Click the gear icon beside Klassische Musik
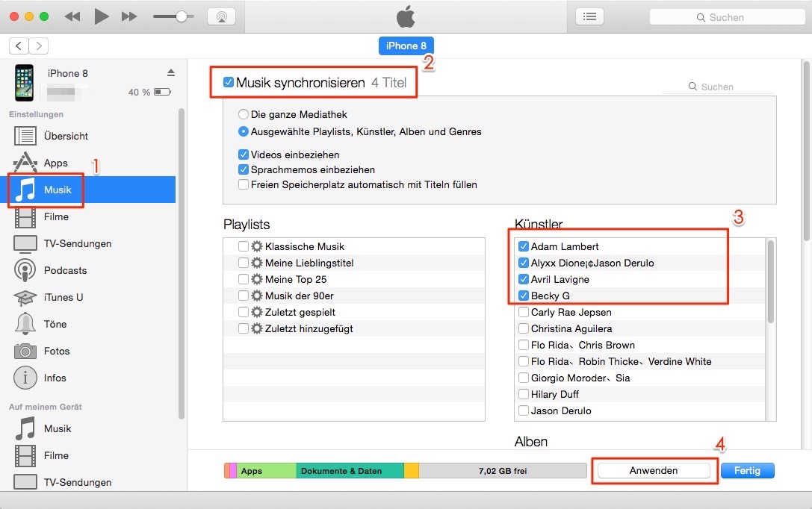This screenshot has width=812, height=509. coord(257,246)
